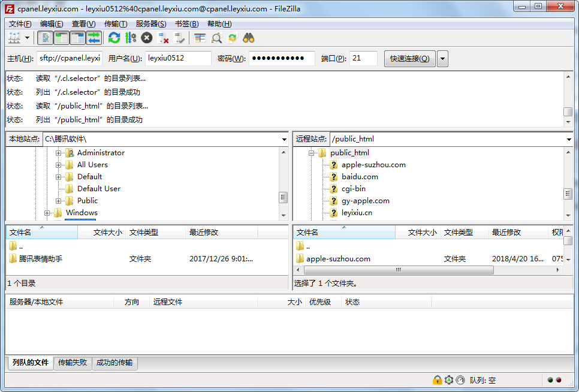
Task: Open the 书签(B) menu
Action: [x=187, y=24]
